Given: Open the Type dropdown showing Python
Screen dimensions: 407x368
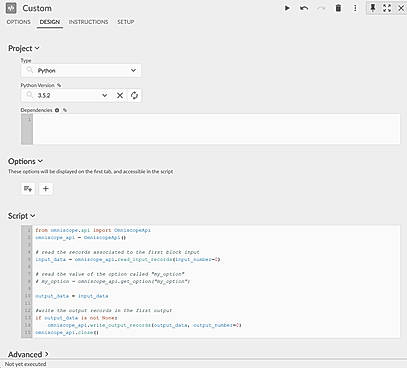Looking at the screenshot, I should 81,70.
